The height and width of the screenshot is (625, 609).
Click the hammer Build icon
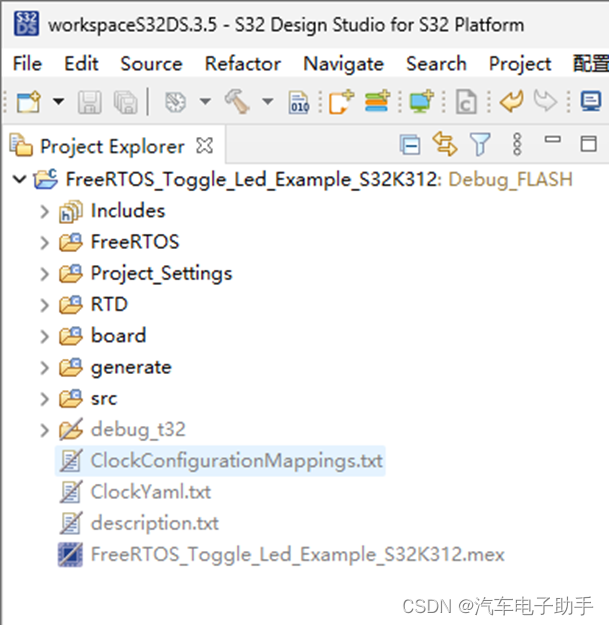[x=237, y=101]
